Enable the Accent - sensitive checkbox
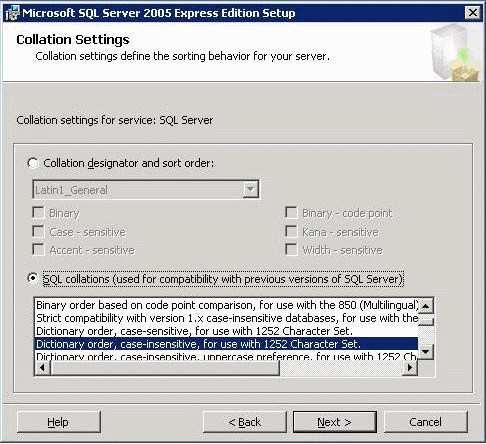The image size is (486, 444). (38, 249)
